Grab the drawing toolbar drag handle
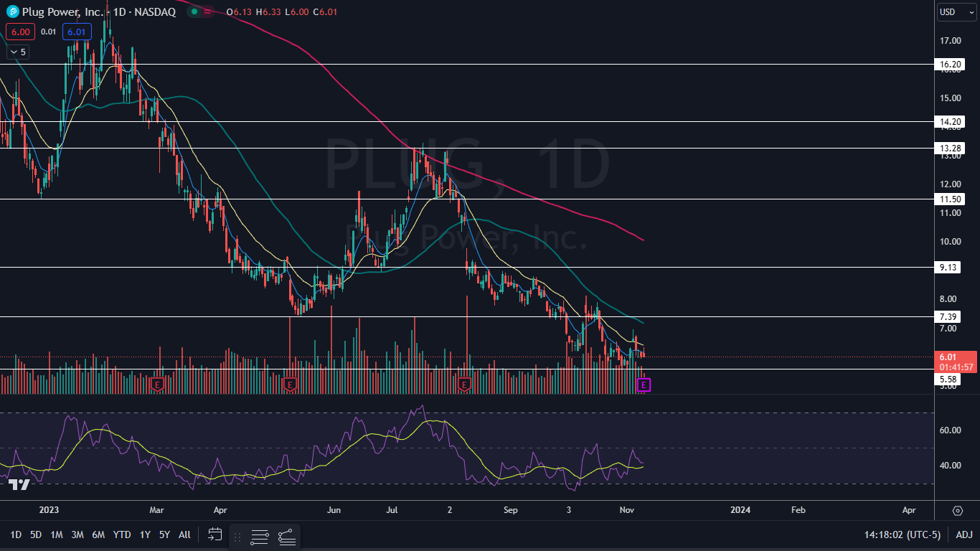 (237, 536)
